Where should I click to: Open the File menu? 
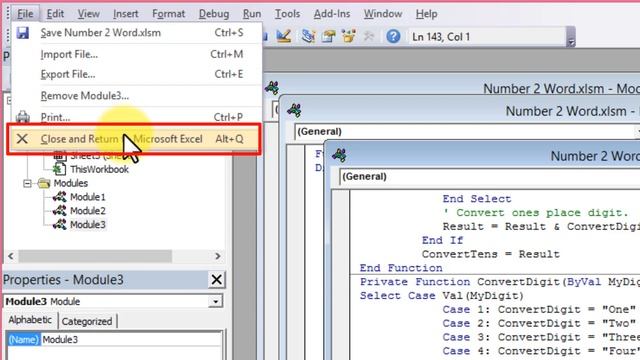pos(25,14)
